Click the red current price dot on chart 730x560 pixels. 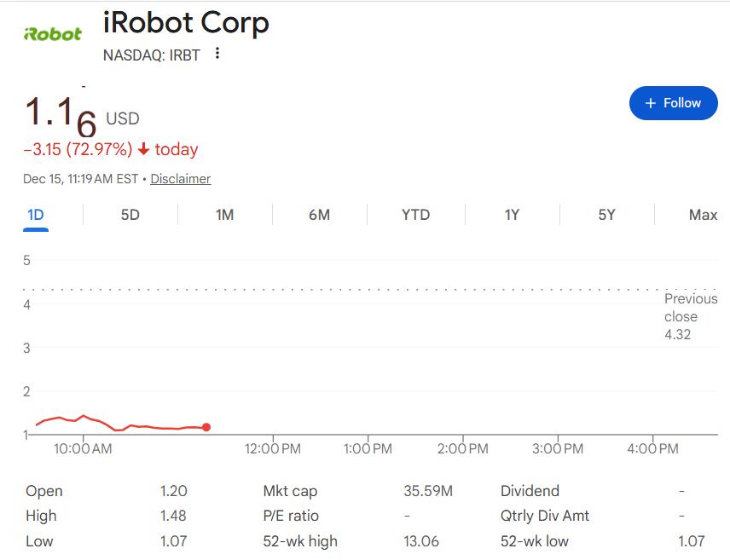(206, 427)
